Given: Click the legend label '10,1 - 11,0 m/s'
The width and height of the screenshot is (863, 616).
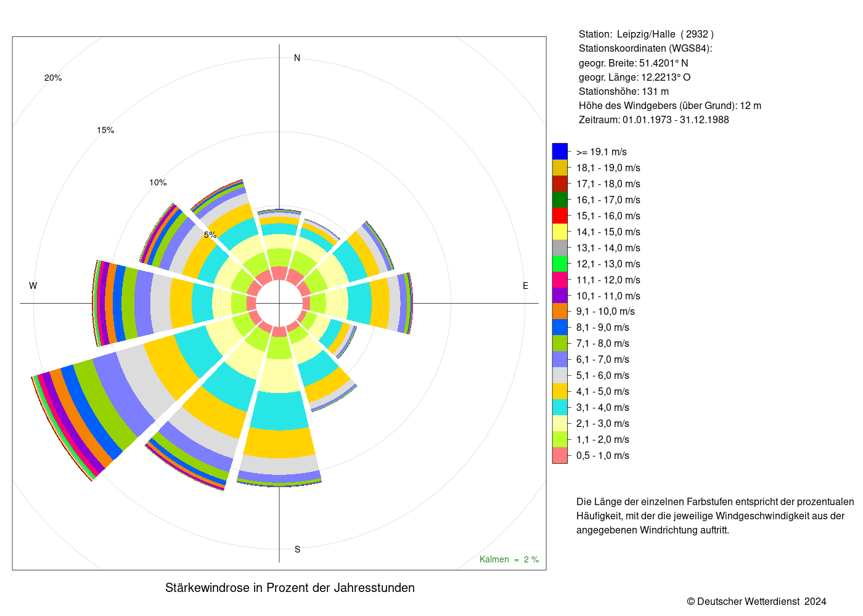Looking at the screenshot, I should (608, 296).
